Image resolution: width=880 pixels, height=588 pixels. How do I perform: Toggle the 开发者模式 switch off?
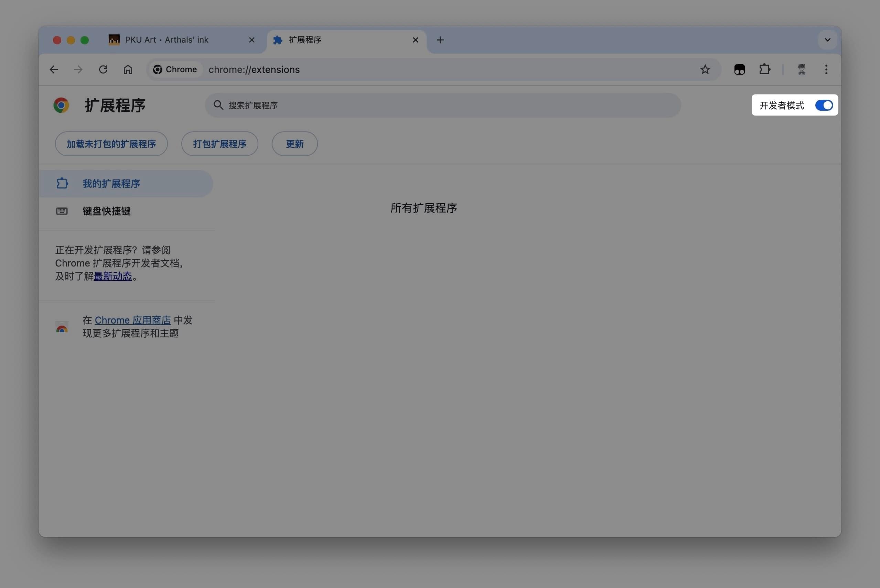(824, 105)
